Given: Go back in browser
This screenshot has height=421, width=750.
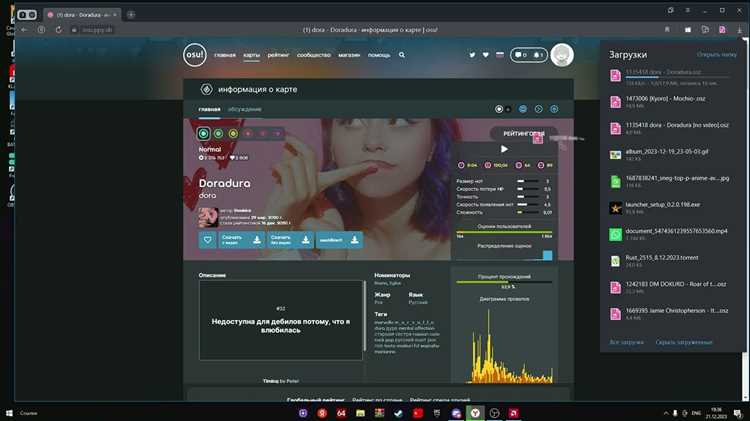Looking at the screenshot, I should point(24,30).
